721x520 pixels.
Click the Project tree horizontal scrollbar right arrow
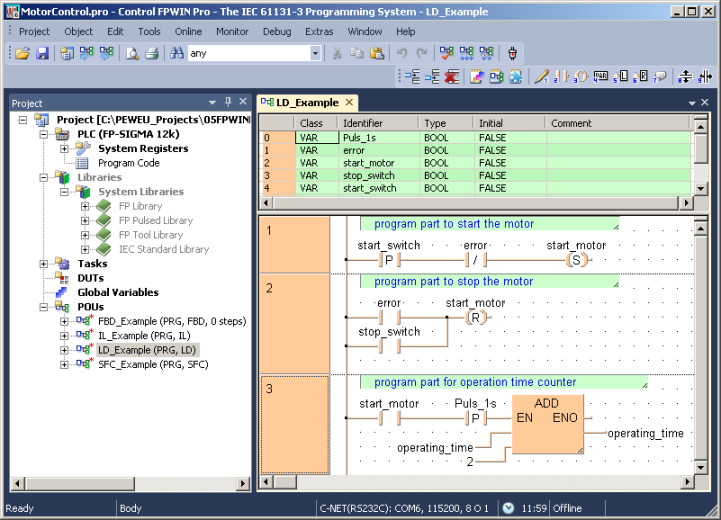pos(243,484)
